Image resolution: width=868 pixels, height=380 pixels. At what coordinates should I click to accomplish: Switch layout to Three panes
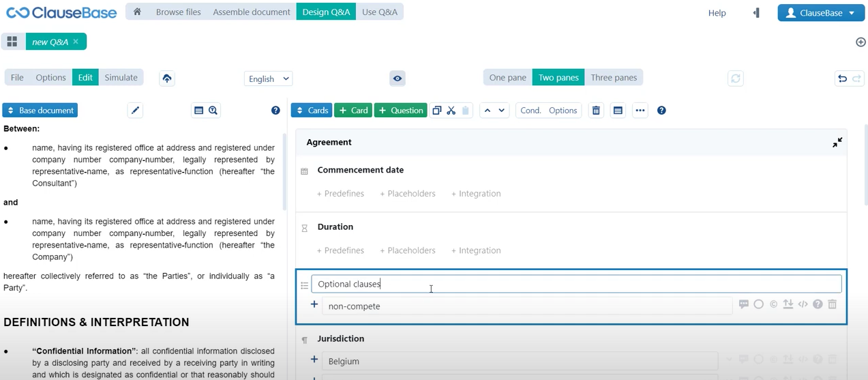(x=613, y=78)
